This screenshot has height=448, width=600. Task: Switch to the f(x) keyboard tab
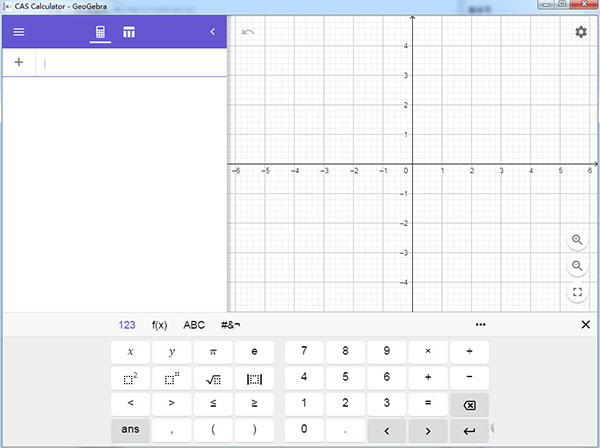click(159, 325)
